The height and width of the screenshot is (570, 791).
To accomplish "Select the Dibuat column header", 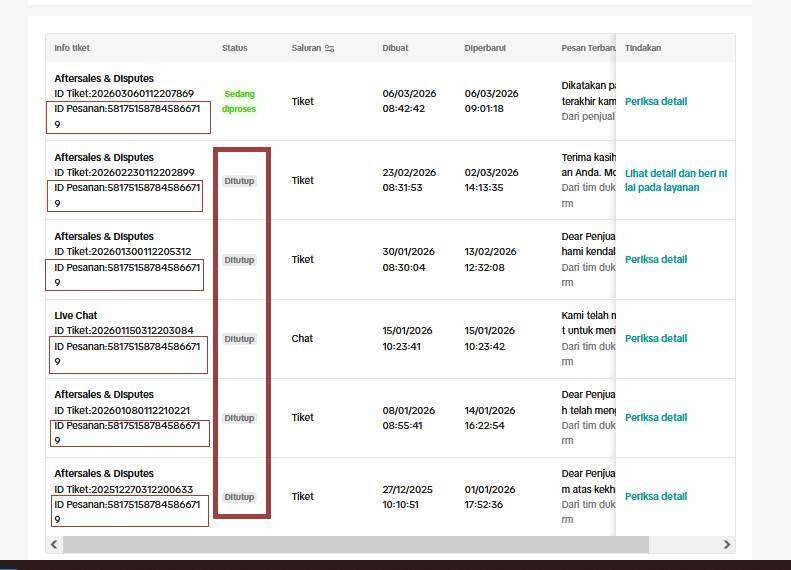I will [x=395, y=48].
